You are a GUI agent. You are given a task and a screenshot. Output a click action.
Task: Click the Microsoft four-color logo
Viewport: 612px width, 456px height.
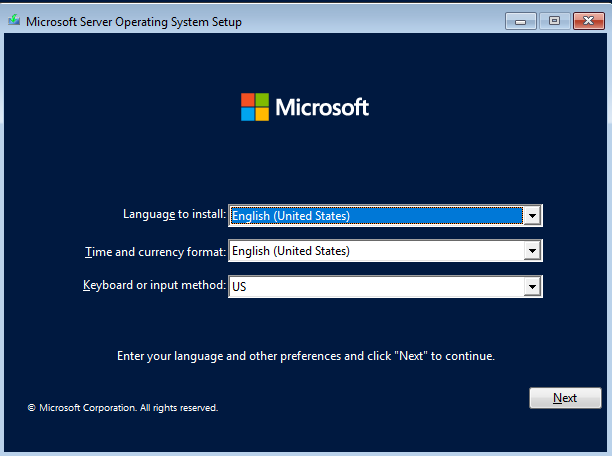255,107
